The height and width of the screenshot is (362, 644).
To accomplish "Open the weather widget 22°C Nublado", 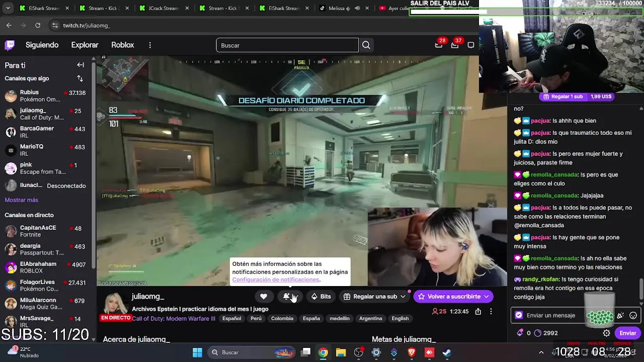I will pos(24,352).
